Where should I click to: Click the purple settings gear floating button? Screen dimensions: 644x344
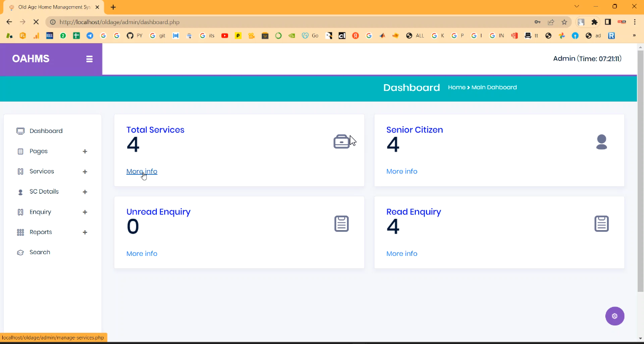coord(614,316)
